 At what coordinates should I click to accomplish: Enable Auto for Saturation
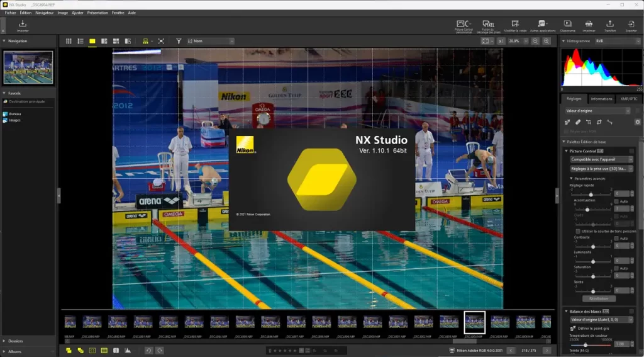click(x=616, y=268)
